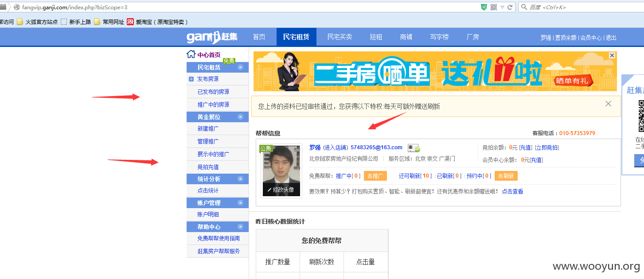Screen dimensions: 644x279
Task: Click the 罗强 username in header
Action: [546, 38]
